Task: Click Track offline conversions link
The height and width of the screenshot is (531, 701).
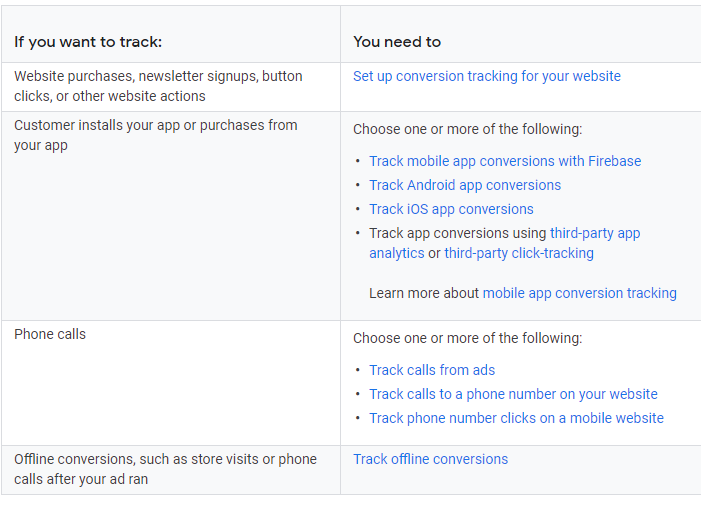Action: pyautogui.click(x=430, y=459)
